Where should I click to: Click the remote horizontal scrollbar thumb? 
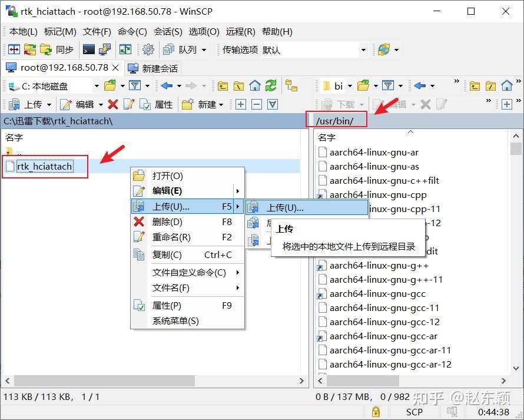pyautogui.click(x=363, y=381)
